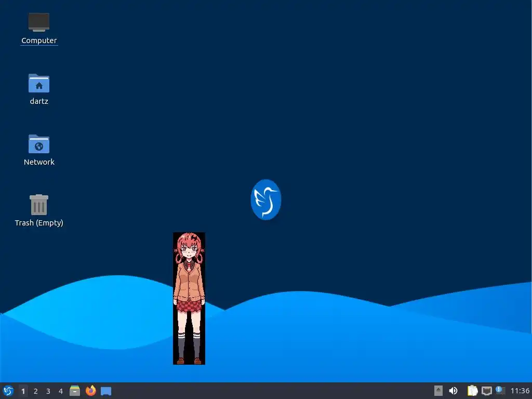Open the Lubuntu application menu

(8, 391)
